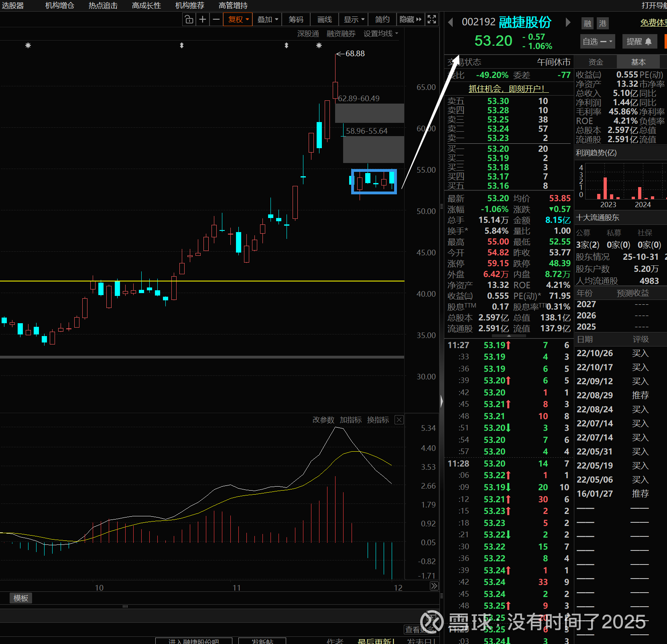Expand hidden panels with 隐藏 arrows
This screenshot has width=667, height=644.
[411, 19]
